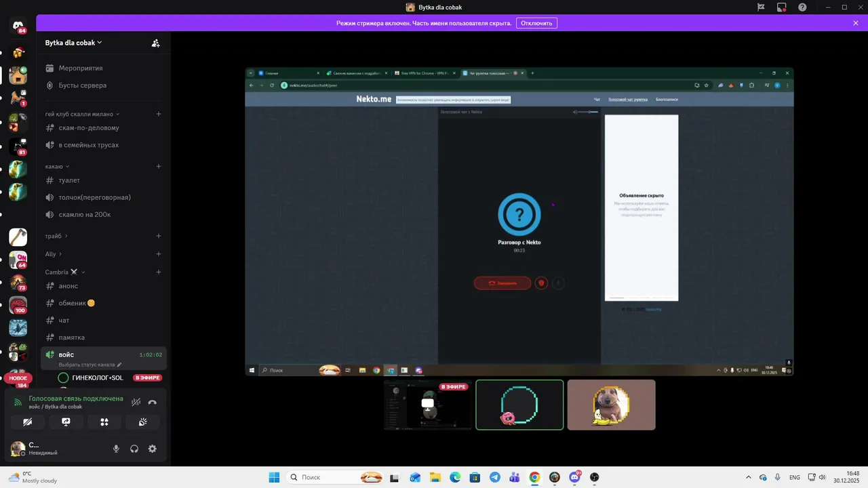Viewport: 868px width, 488px height.
Task: Toggle deafen headphones in user panel
Action: pos(134,449)
